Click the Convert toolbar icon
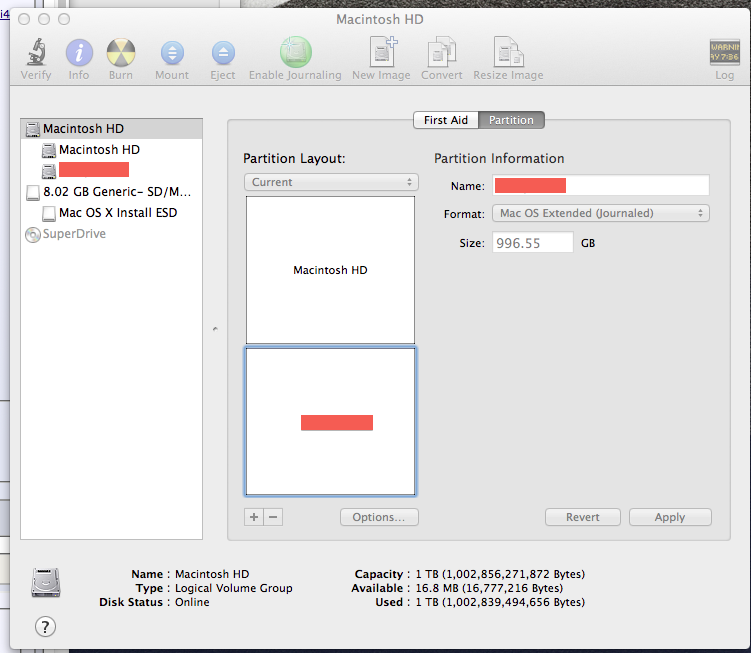 tap(441, 52)
